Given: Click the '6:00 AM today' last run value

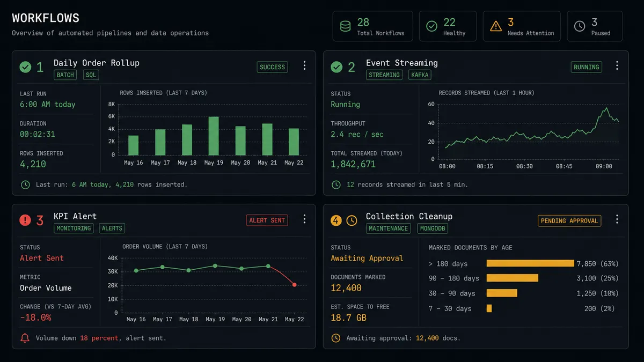Looking at the screenshot, I should (x=48, y=105).
